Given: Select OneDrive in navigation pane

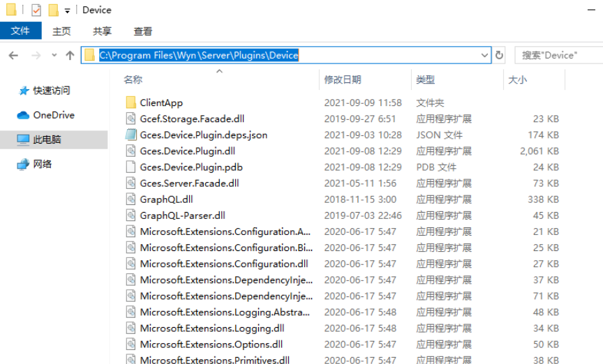Looking at the screenshot, I should tap(54, 115).
